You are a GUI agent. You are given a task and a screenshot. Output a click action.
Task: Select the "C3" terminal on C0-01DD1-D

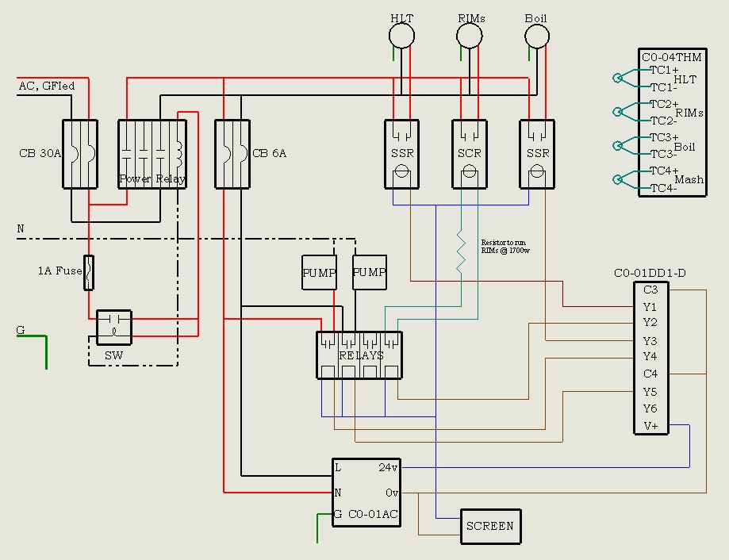650,290
